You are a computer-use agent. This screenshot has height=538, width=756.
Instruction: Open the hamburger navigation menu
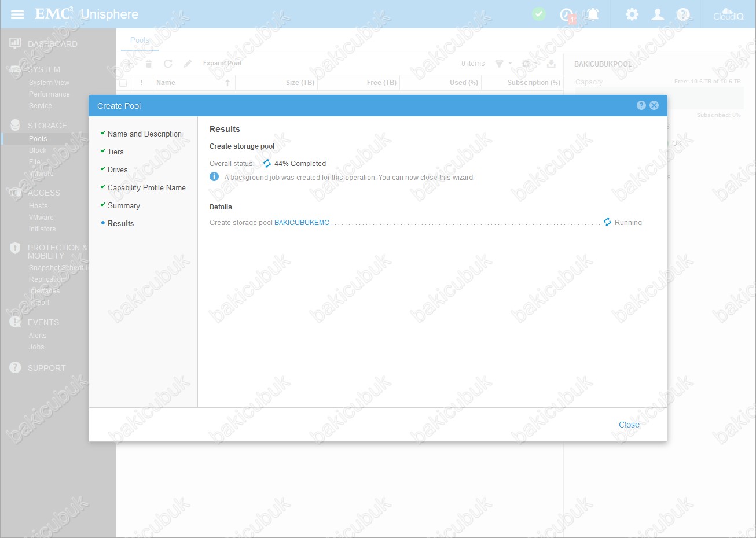pos(17,14)
